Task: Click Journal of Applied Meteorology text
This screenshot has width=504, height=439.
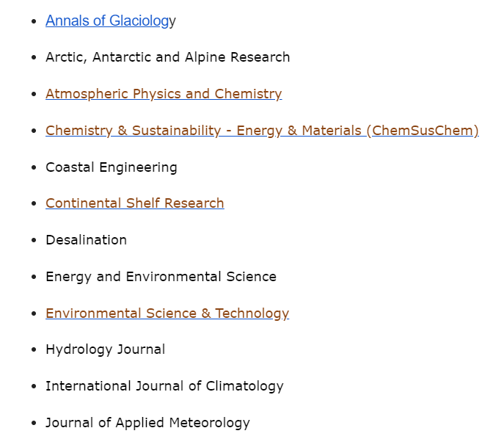Action: coord(147,423)
